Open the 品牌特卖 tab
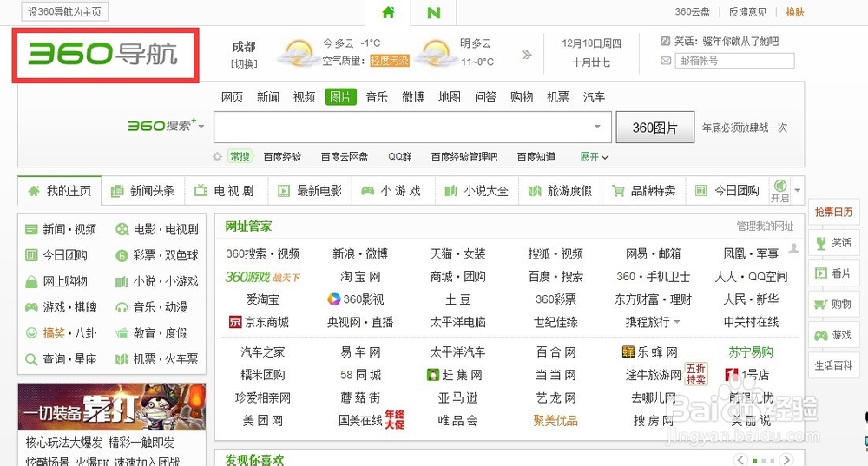 point(643,191)
